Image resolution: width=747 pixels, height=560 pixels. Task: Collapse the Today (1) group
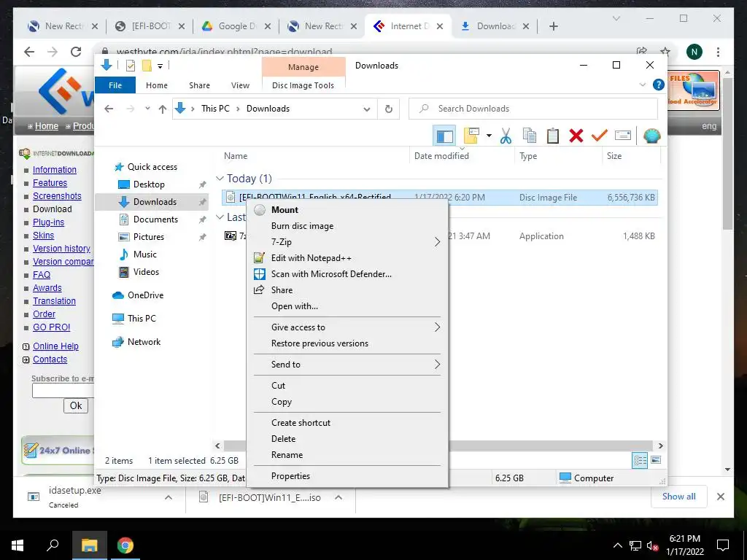pyautogui.click(x=220, y=179)
